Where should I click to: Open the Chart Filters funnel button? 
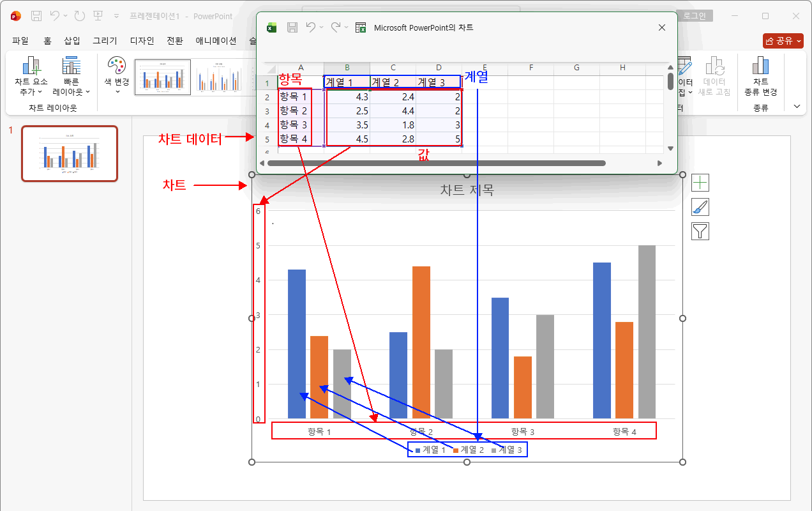[700, 231]
